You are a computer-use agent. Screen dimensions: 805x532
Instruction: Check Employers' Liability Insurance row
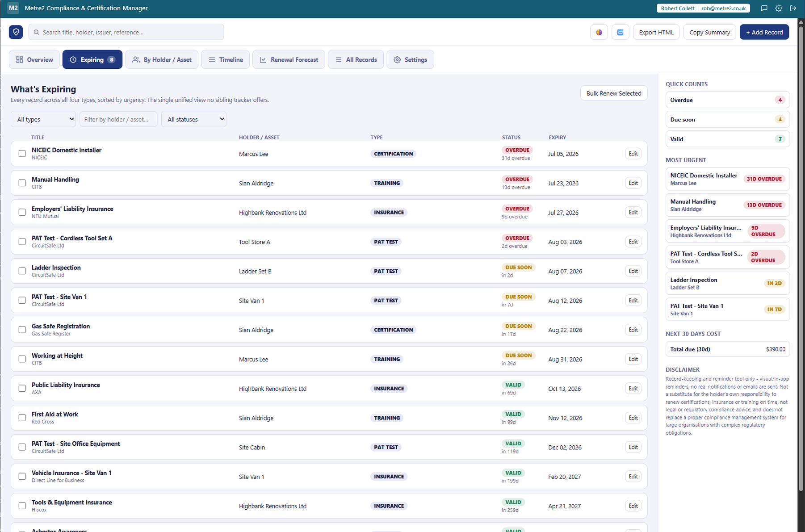(x=22, y=212)
